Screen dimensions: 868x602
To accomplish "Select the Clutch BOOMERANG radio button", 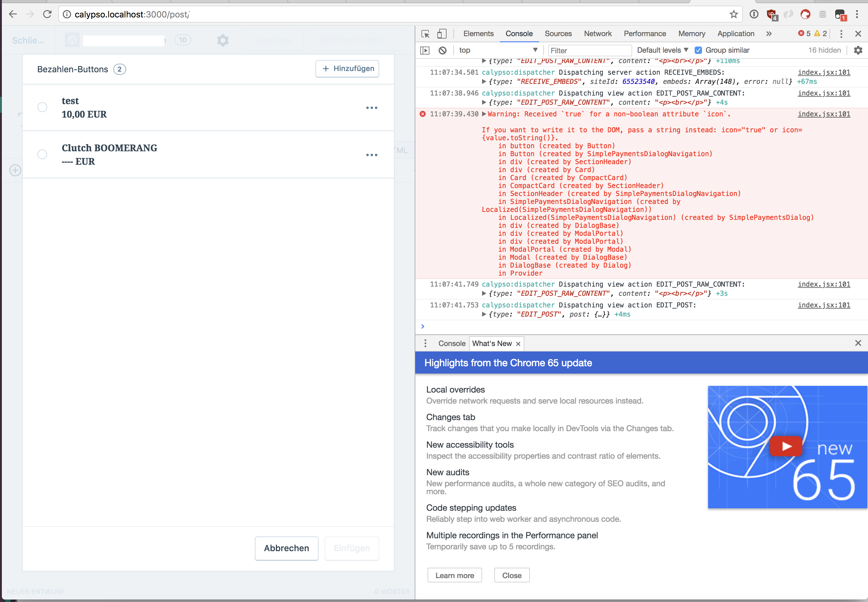I will (x=42, y=154).
